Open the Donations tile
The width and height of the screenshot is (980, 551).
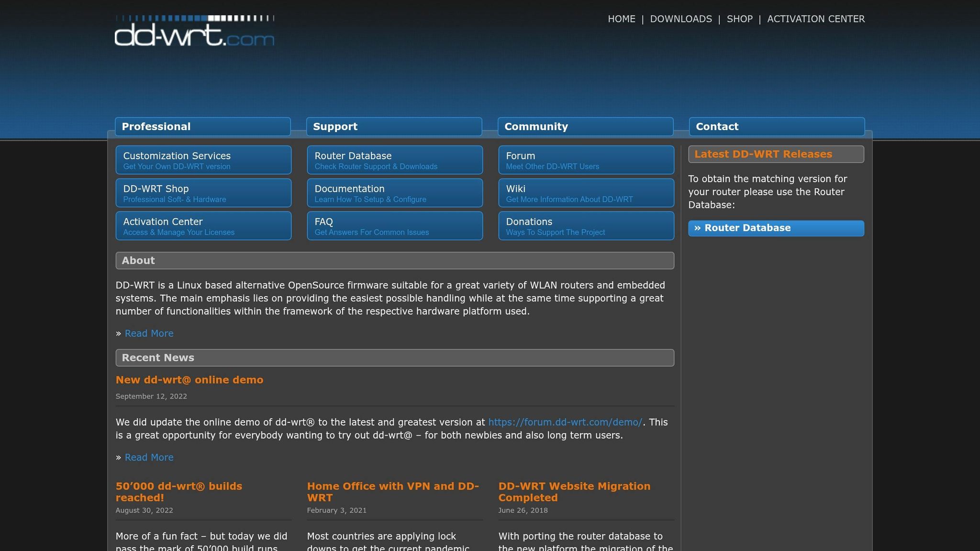586,226
